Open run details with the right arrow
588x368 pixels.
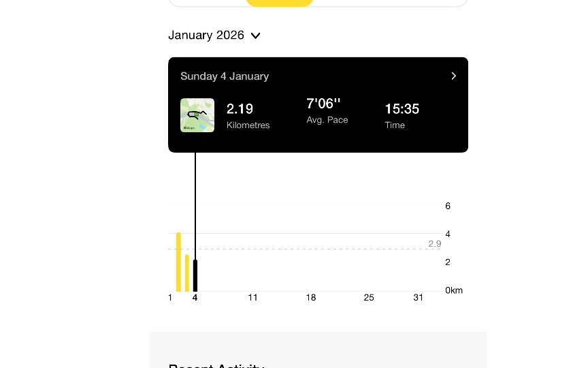454,76
